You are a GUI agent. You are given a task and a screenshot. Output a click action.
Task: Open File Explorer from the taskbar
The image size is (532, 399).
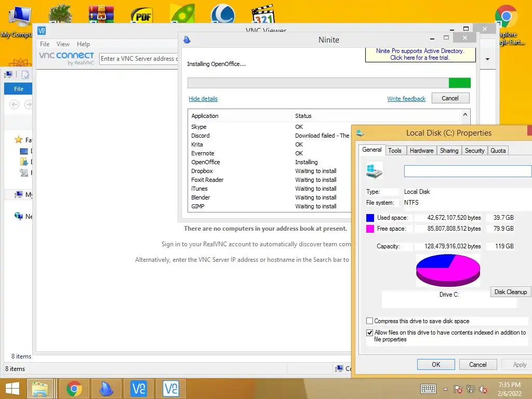tap(40, 389)
